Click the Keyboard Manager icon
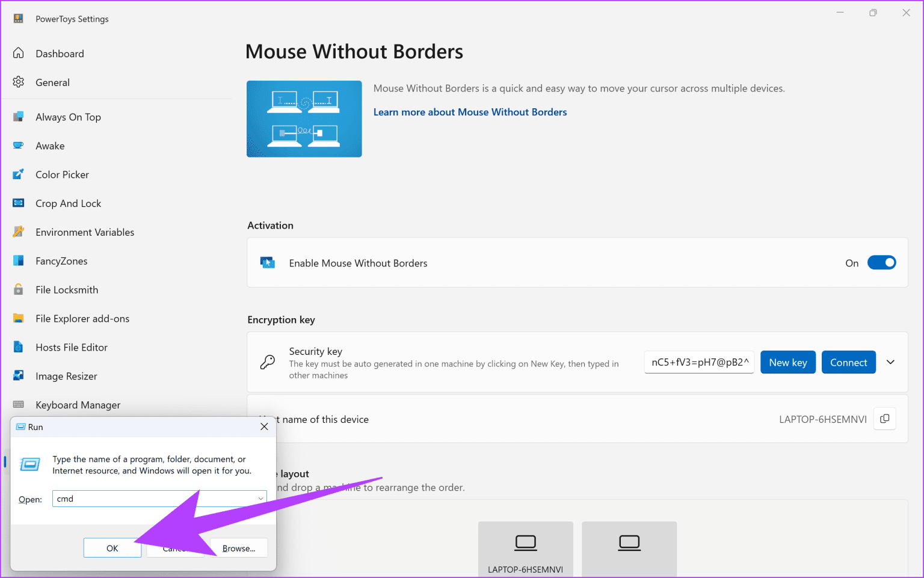 coord(18,405)
